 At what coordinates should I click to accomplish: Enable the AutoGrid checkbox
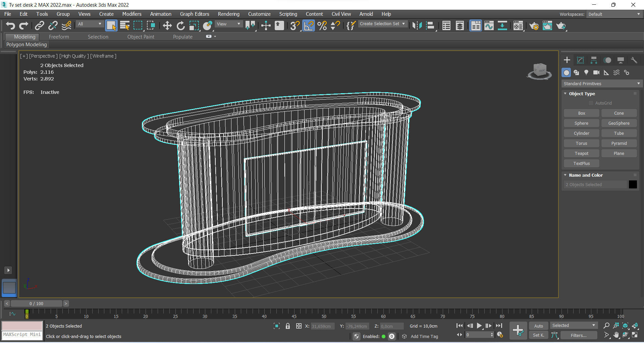coord(591,103)
